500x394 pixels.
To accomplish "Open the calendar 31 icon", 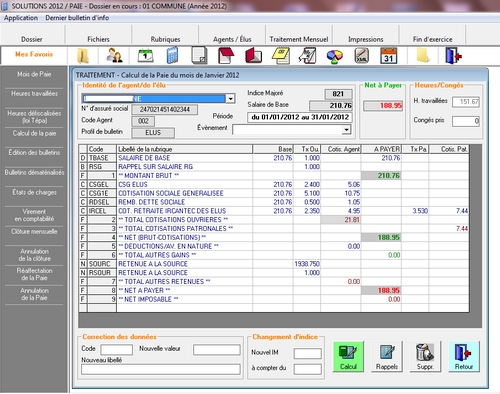I will click(389, 55).
